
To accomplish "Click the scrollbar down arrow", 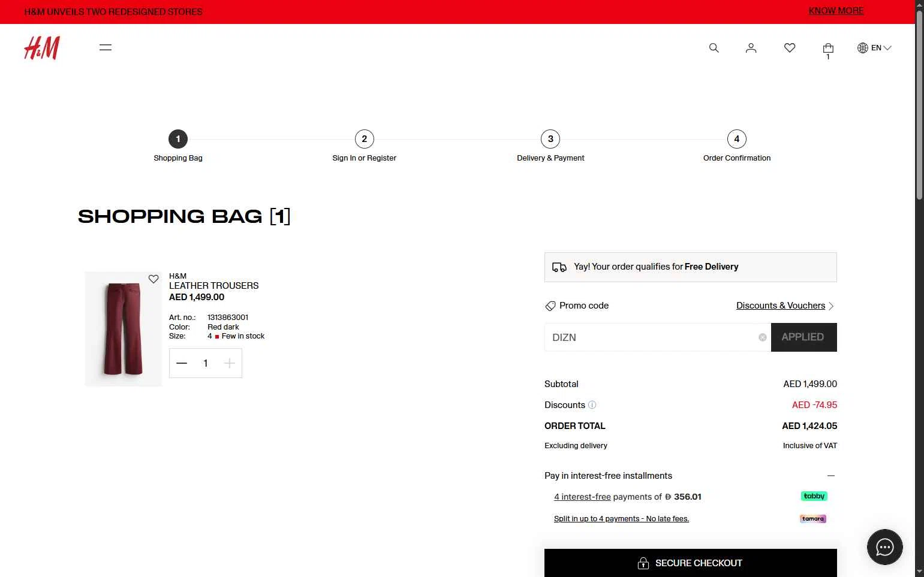I will tap(920, 572).
